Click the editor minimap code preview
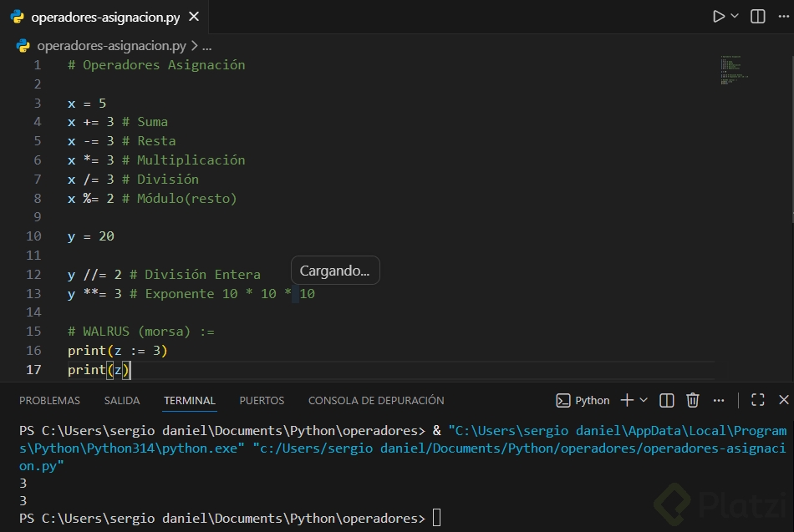794x532 pixels. tap(735, 70)
